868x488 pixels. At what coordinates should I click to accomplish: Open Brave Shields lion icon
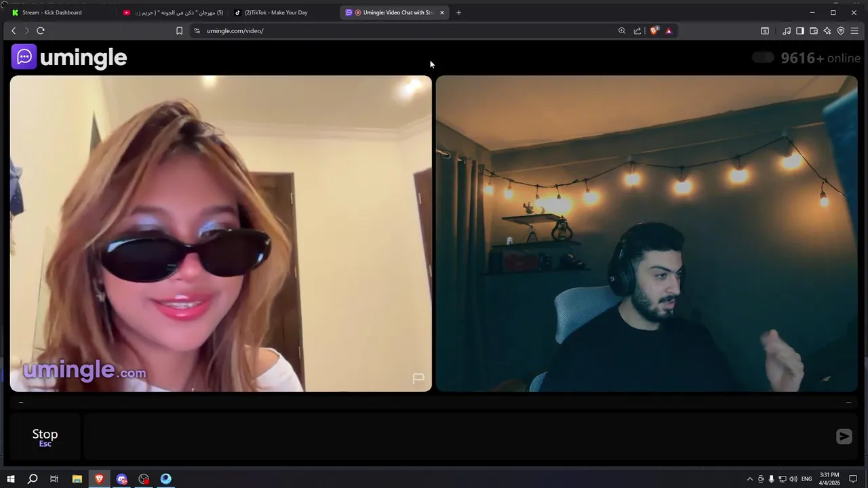coord(654,30)
